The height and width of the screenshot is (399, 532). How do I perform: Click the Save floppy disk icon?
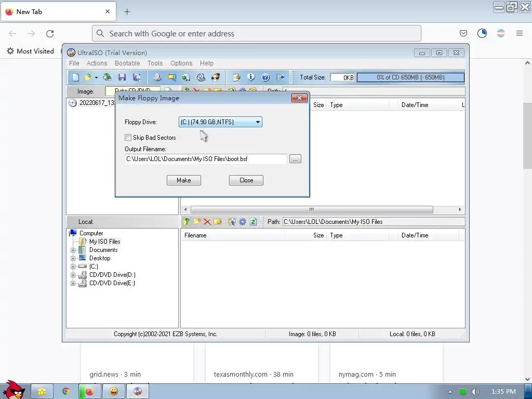coord(122,77)
